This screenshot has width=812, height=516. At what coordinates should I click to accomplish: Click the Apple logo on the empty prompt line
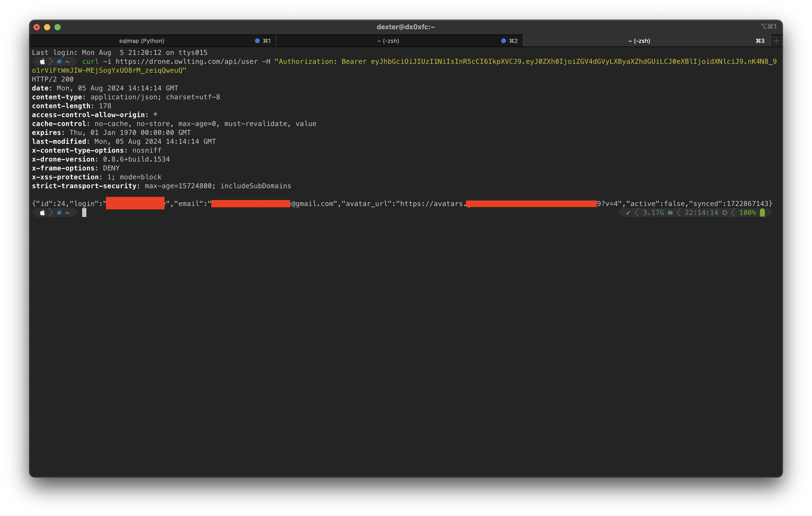click(x=42, y=213)
